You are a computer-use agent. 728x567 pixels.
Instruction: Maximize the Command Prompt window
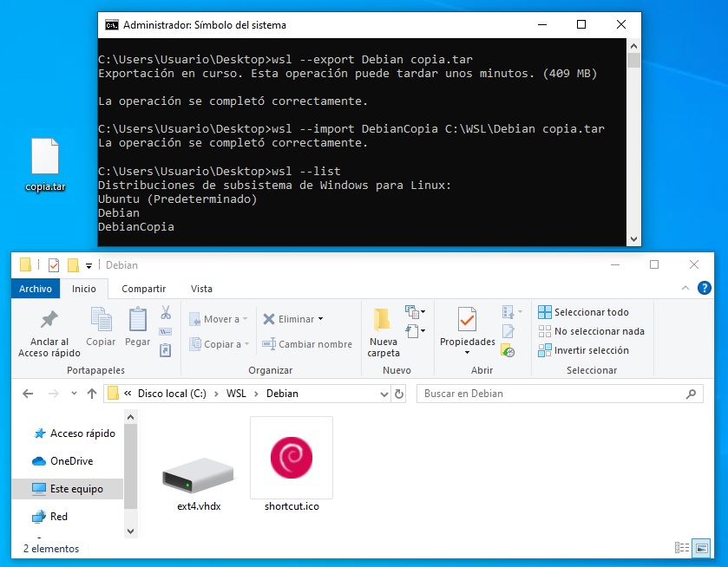tap(580, 24)
